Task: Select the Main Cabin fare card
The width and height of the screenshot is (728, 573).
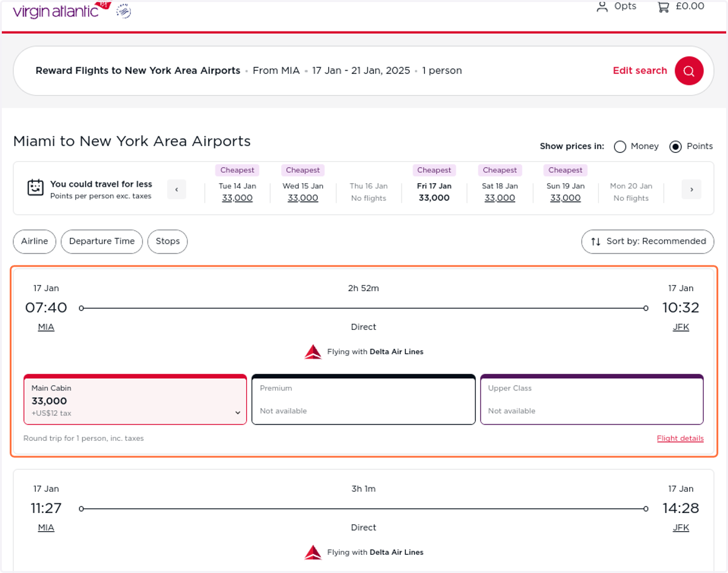Action: (135, 400)
